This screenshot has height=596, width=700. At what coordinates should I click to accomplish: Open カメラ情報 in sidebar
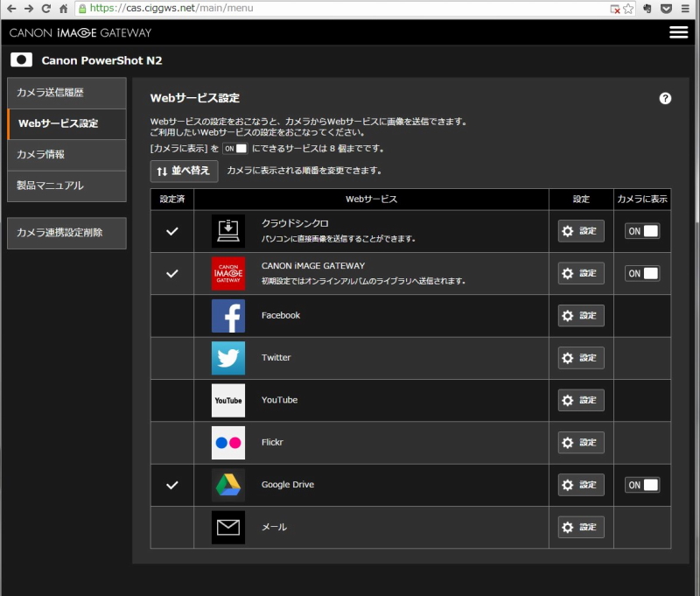pos(67,154)
